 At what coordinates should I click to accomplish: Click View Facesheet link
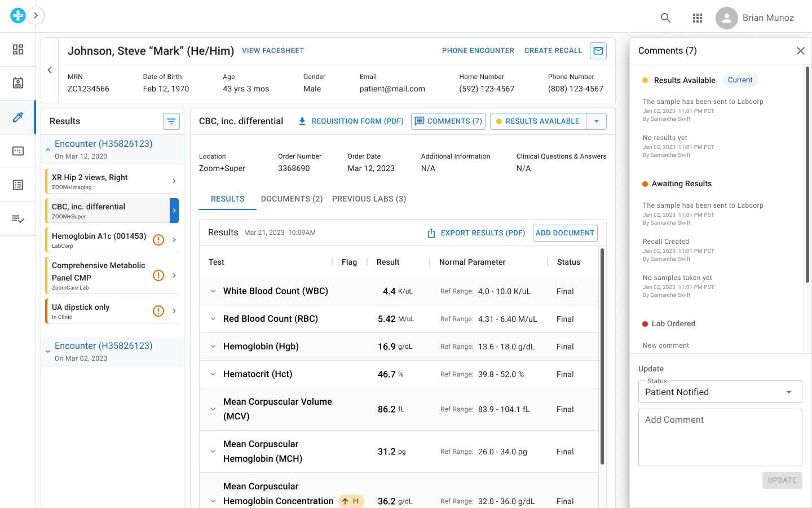click(x=273, y=51)
